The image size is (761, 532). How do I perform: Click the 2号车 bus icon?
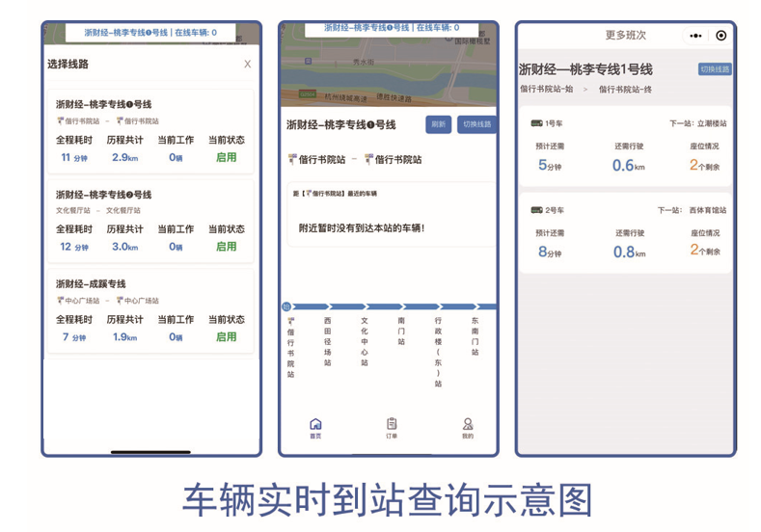point(537,209)
